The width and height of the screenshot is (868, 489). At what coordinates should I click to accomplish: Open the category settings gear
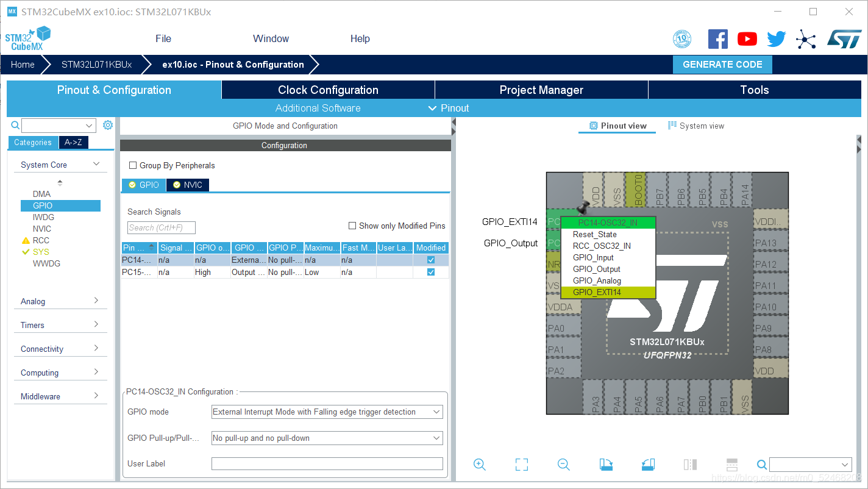point(108,125)
